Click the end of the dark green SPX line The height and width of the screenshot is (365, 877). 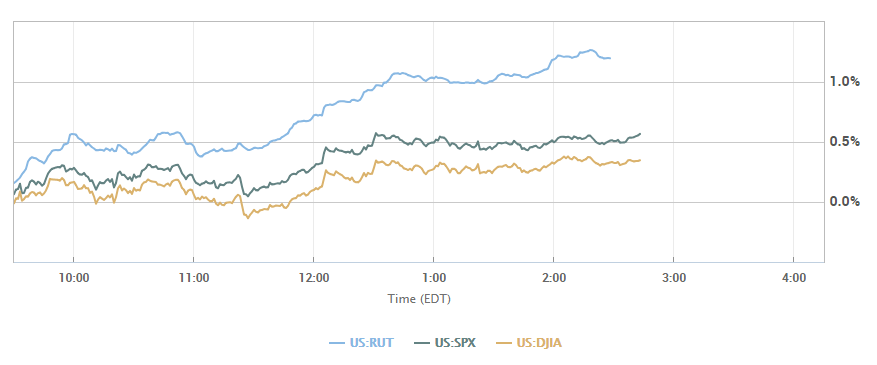pos(640,134)
